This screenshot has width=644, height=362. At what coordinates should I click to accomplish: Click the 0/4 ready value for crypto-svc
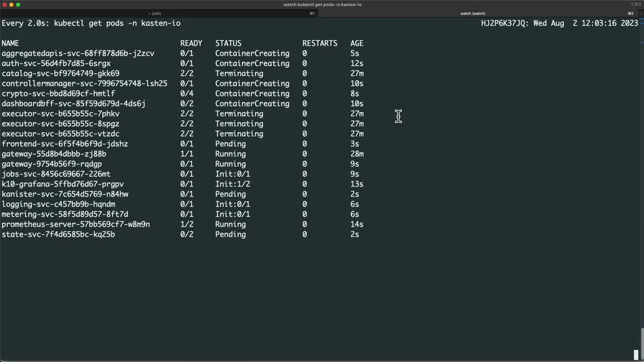pos(187,94)
